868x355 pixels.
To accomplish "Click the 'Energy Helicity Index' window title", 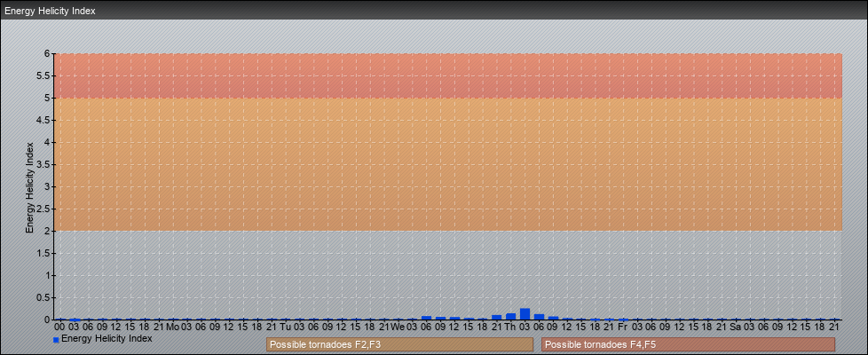I will pyautogui.click(x=50, y=11).
